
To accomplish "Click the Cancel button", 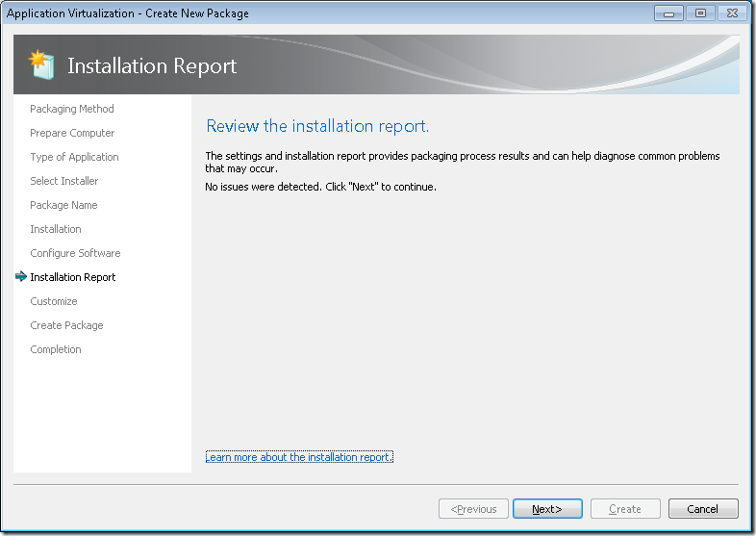I will point(703,508).
